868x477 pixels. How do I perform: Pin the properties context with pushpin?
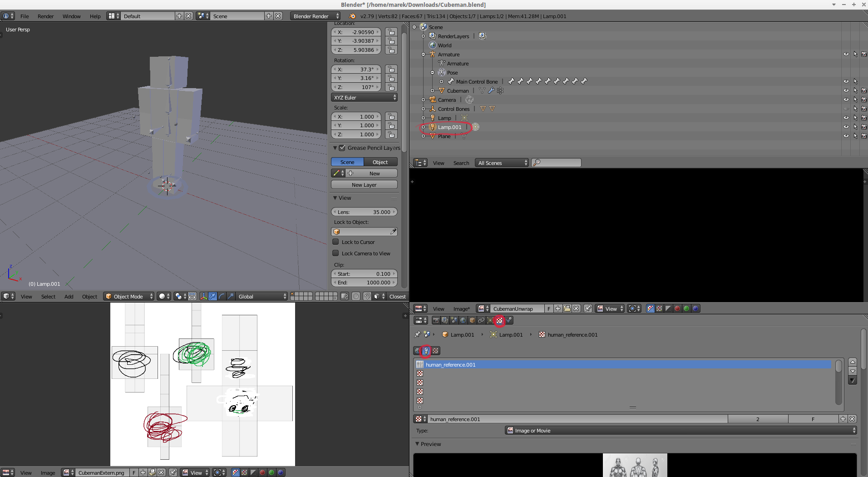[x=417, y=334]
